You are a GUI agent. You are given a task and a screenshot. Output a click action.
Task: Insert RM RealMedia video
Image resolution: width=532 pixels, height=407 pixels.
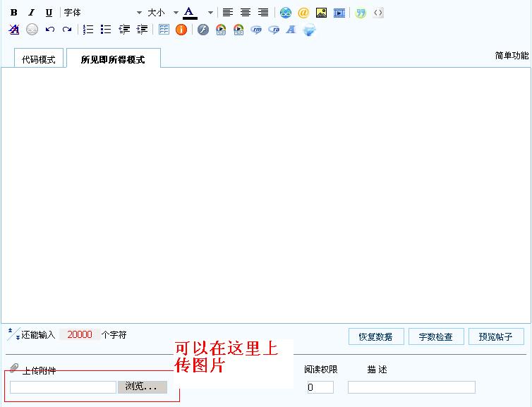coord(256,30)
